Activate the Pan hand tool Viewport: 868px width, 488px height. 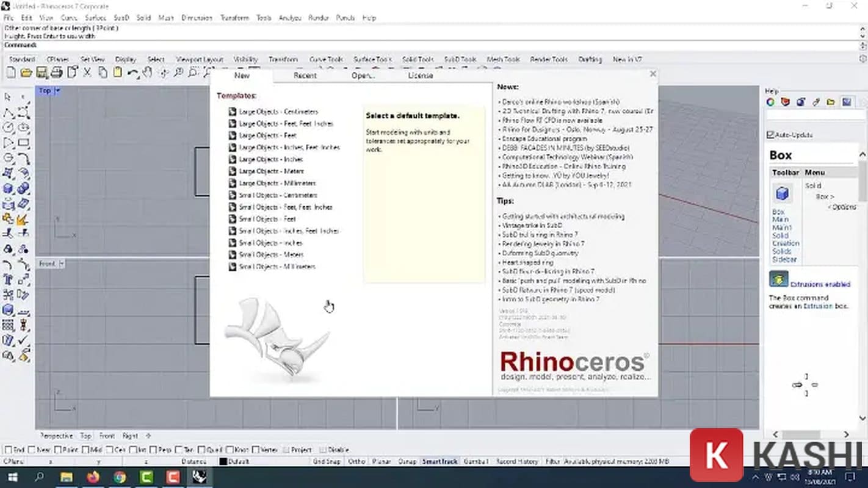tap(147, 73)
